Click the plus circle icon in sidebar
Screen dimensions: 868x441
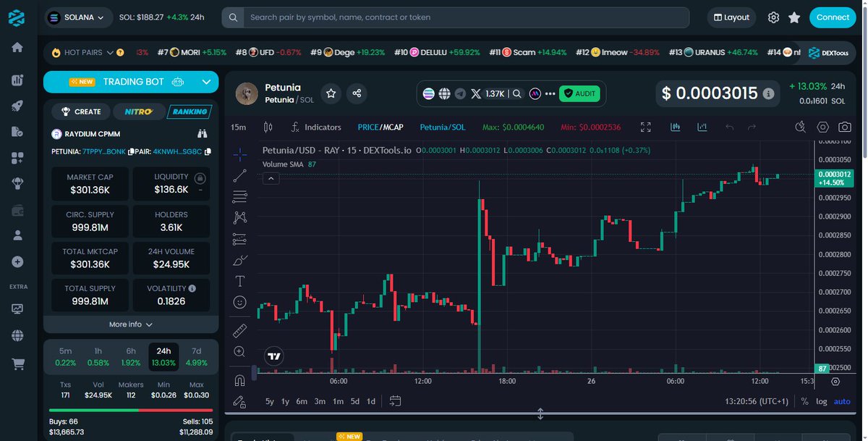point(17,261)
